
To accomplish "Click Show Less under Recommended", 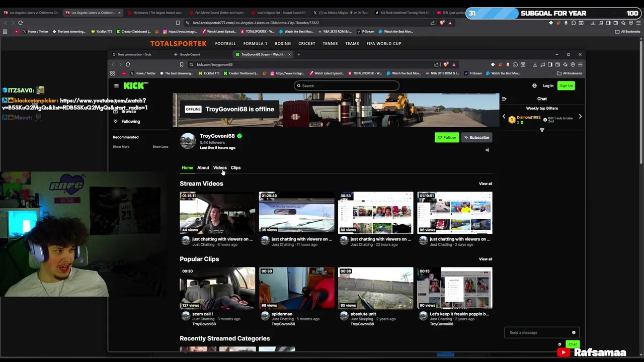I will click(x=160, y=147).
